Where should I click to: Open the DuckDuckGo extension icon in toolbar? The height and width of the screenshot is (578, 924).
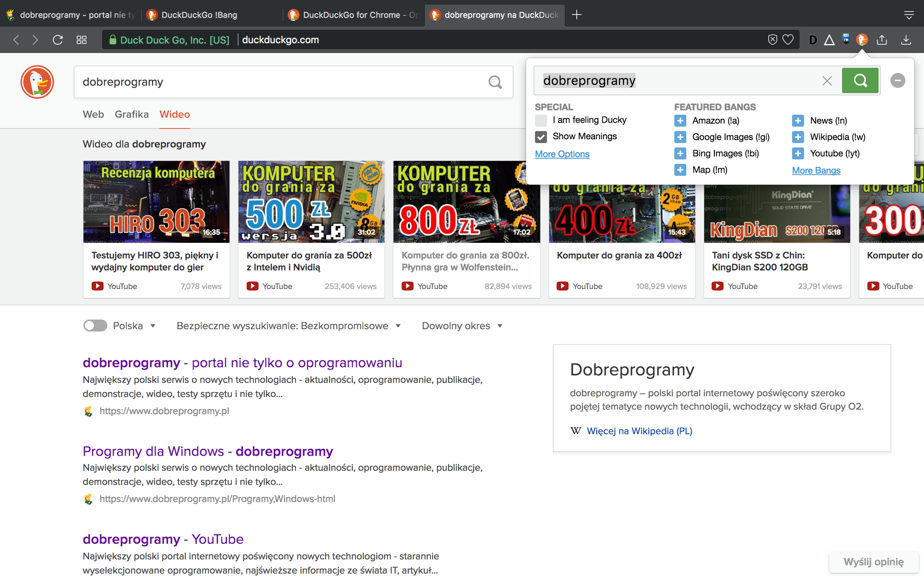click(862, 40)
